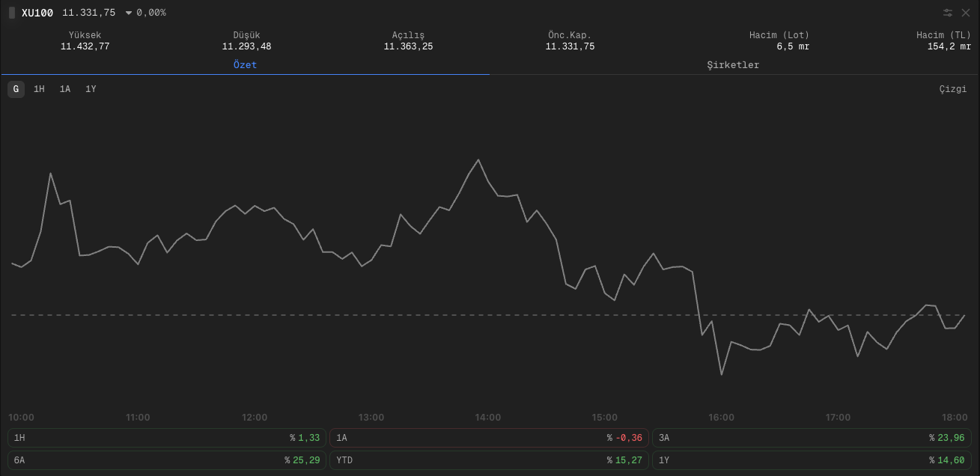Set chart range to 1Y
Screen dimensions: 980x476
(x=91, y=90)
